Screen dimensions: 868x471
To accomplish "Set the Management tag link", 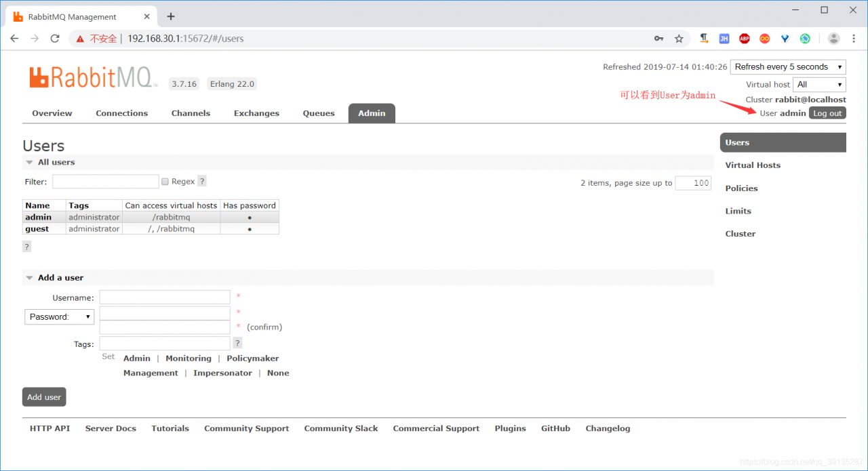I will click(151, 373).
